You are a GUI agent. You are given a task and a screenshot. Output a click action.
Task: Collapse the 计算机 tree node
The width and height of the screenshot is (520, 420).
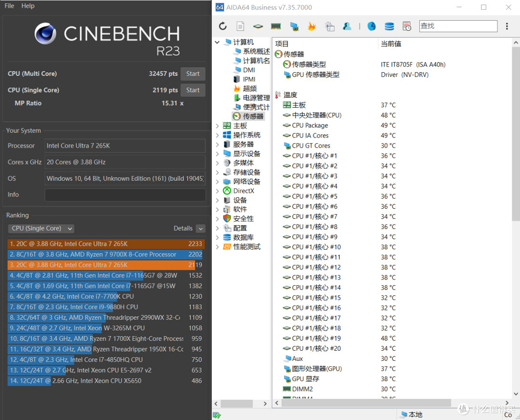[217, 42]
